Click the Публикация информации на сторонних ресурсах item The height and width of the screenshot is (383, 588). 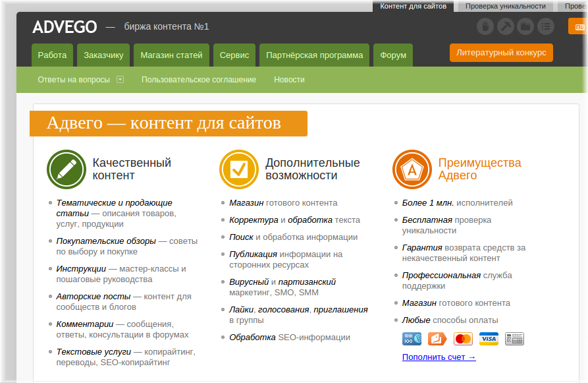[286, 260]
